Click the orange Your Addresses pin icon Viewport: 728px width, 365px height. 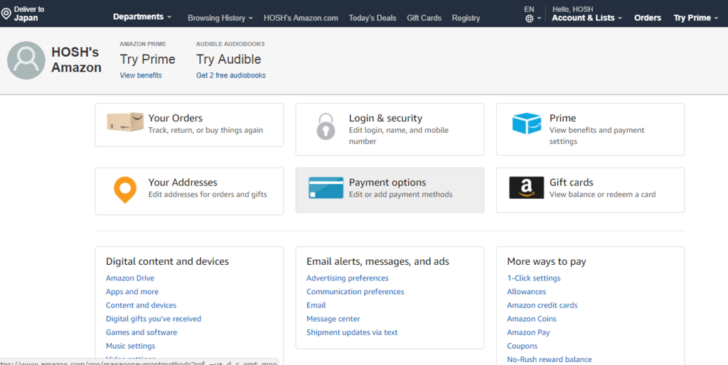point(125,189)
